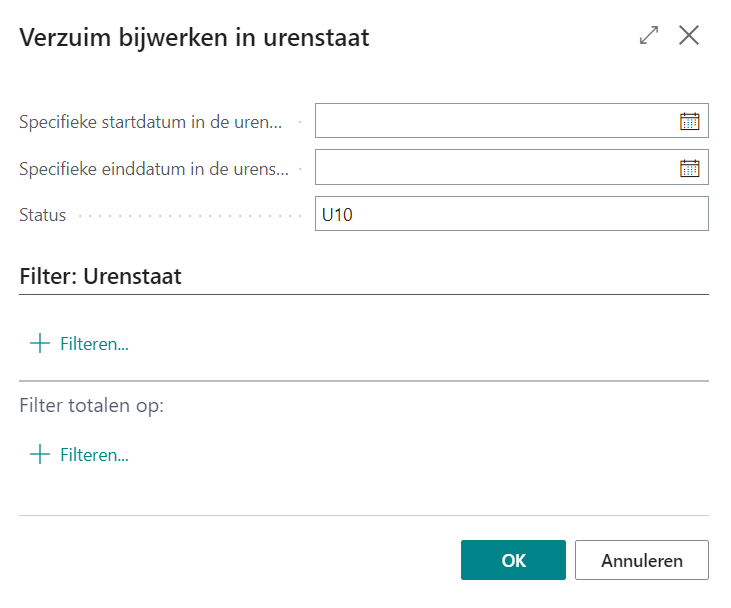Click the Status label
731x608 pixels.
point(42,215)
